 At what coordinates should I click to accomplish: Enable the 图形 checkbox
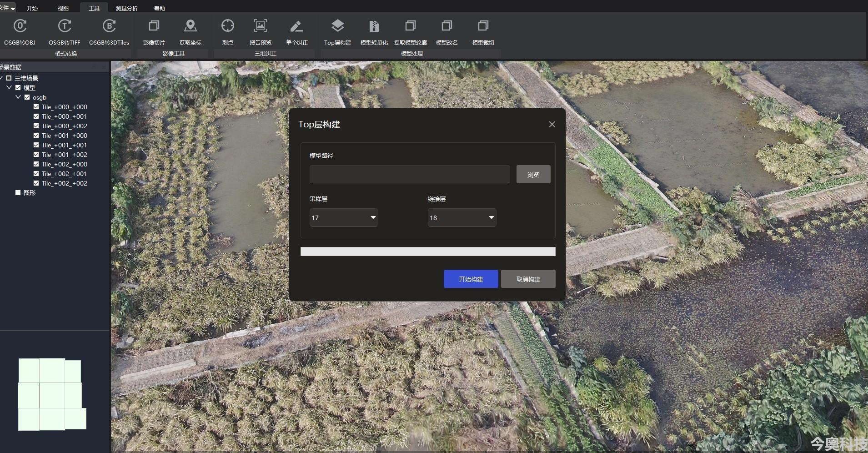(18, 193)
